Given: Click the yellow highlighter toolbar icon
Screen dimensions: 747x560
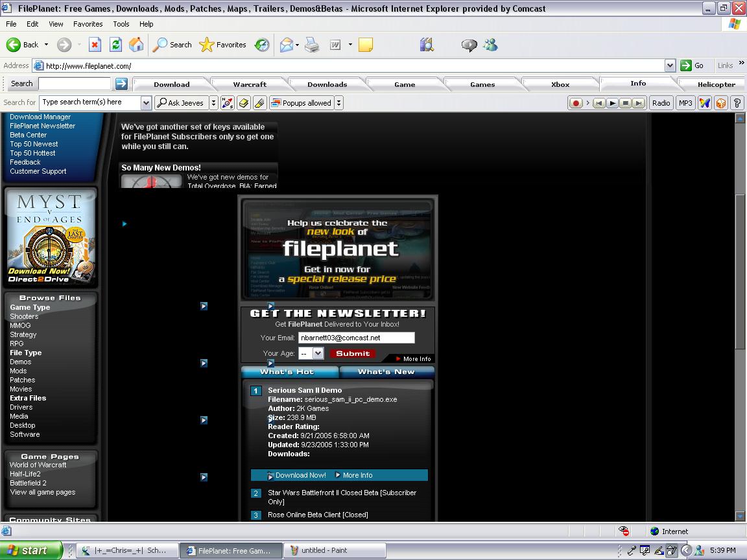Looking at the screenshot, I should (x=259, y=103).
